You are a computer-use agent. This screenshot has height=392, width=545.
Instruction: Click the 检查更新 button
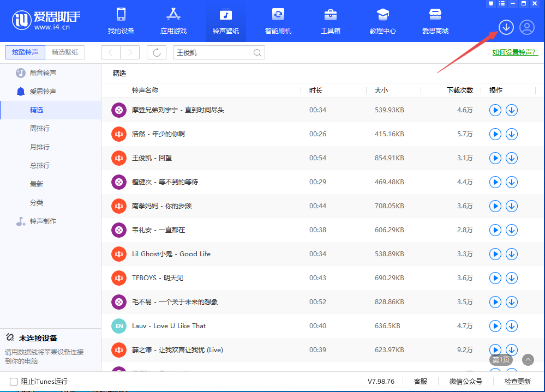click(517, 382)
